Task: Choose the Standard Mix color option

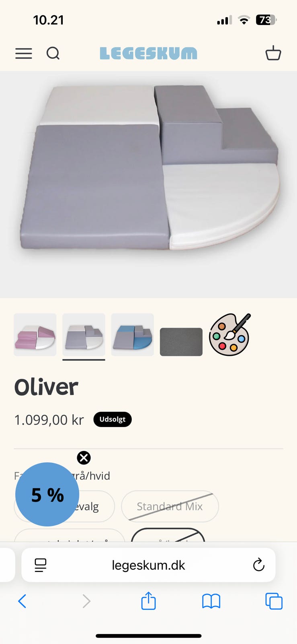Action: [x=170, y=506]
